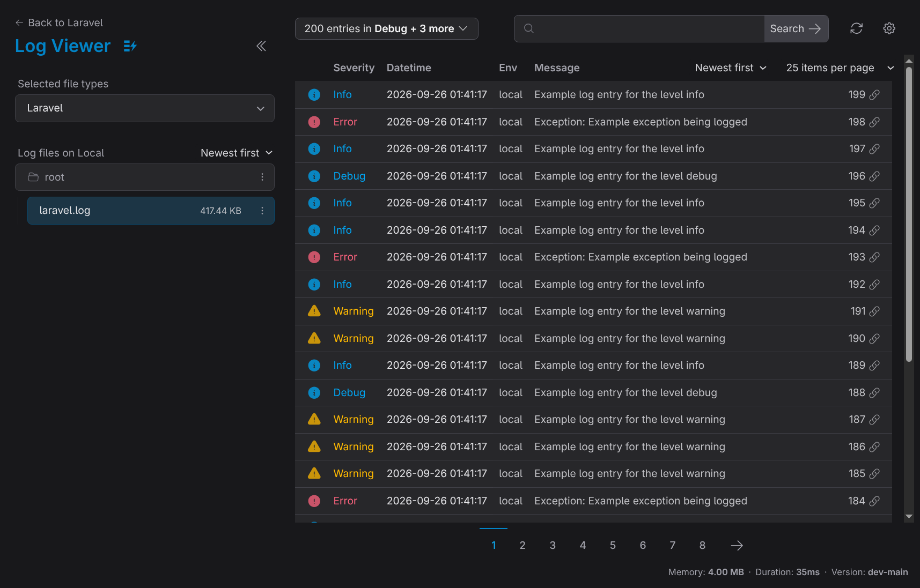The height and width of the screenshot is (588, 920).
Task: Expand the Debug entry numbered 188
Action: [593, 393]
